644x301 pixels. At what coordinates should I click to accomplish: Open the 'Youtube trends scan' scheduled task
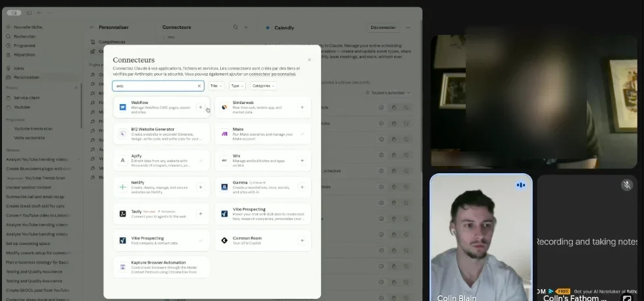(34, 128)
